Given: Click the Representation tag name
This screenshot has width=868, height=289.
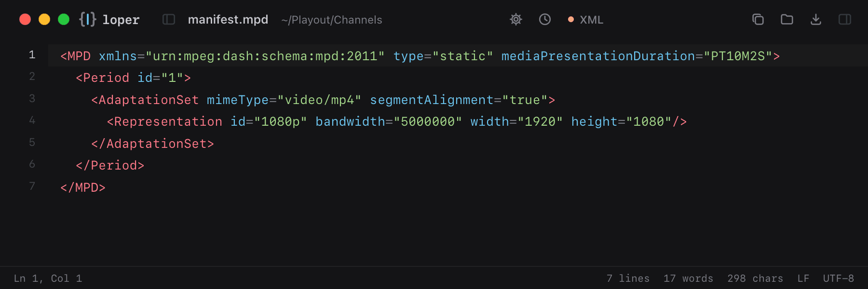Looking at the screenshot, I should coord(168,122).
